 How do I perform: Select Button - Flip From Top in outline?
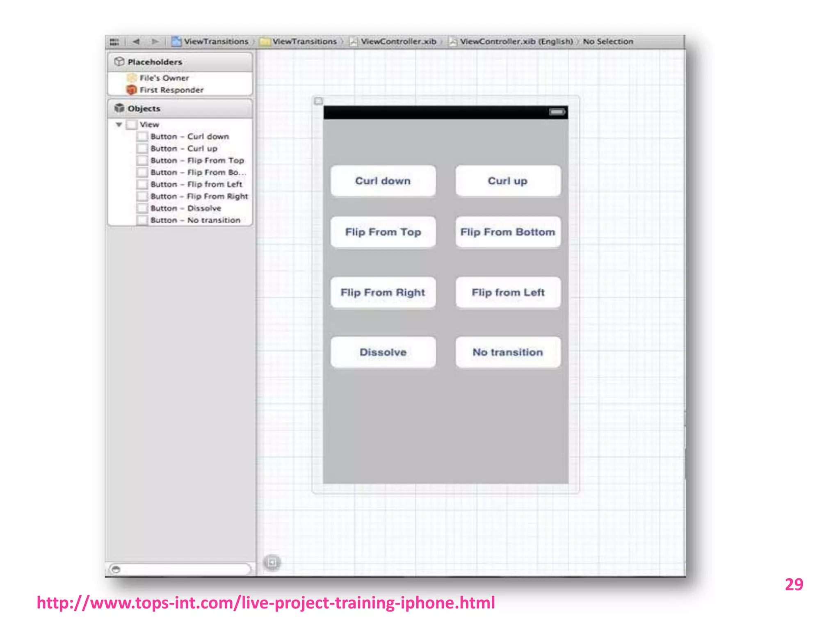[180, 160]
